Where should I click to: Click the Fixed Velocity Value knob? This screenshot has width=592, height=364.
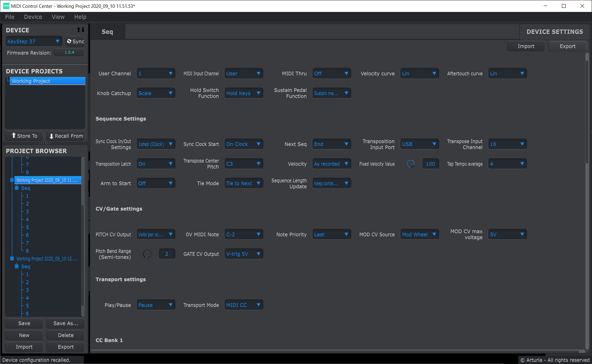click(x=411, y=164)
